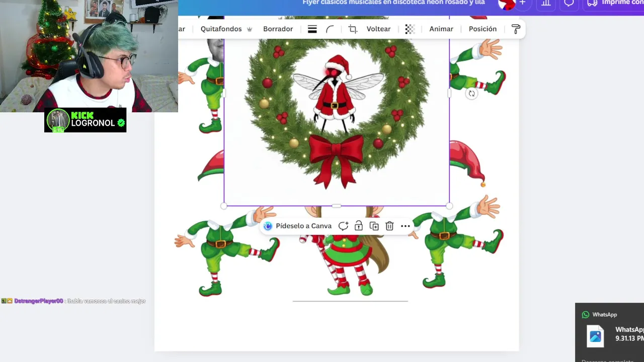The width and height of the screenshot is (644, 362).
Task: Open the Animar panel
Action: (441, 29)
